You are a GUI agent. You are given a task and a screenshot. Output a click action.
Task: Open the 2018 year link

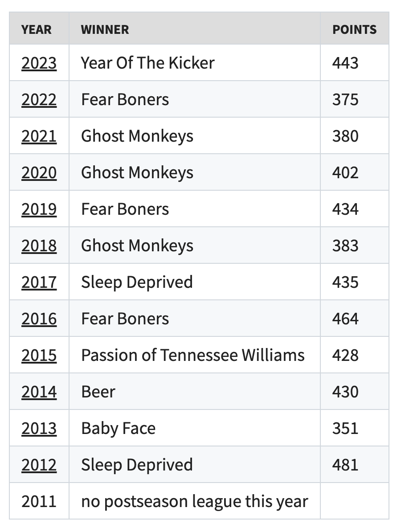pyautogui.click(x=39, y=246)
